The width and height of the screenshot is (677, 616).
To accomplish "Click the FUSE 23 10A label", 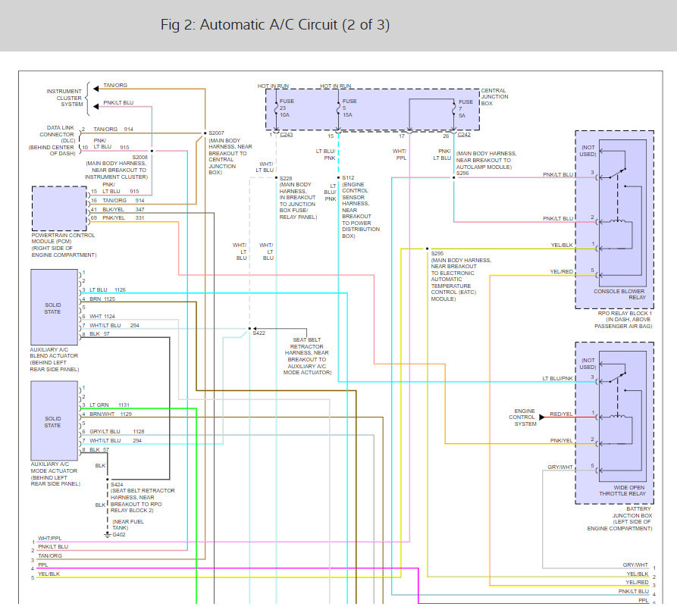I will tap(287, 108).
